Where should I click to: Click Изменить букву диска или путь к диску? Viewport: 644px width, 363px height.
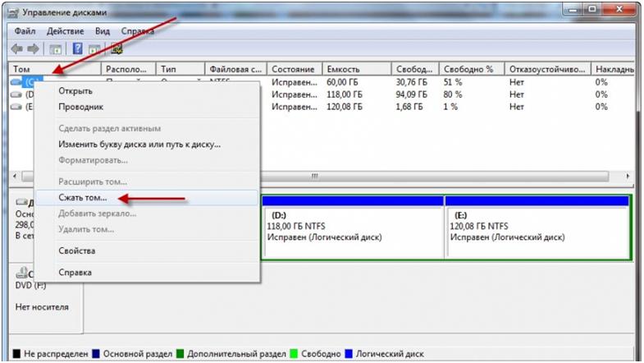pyautogui.click(x=139, y=144)
